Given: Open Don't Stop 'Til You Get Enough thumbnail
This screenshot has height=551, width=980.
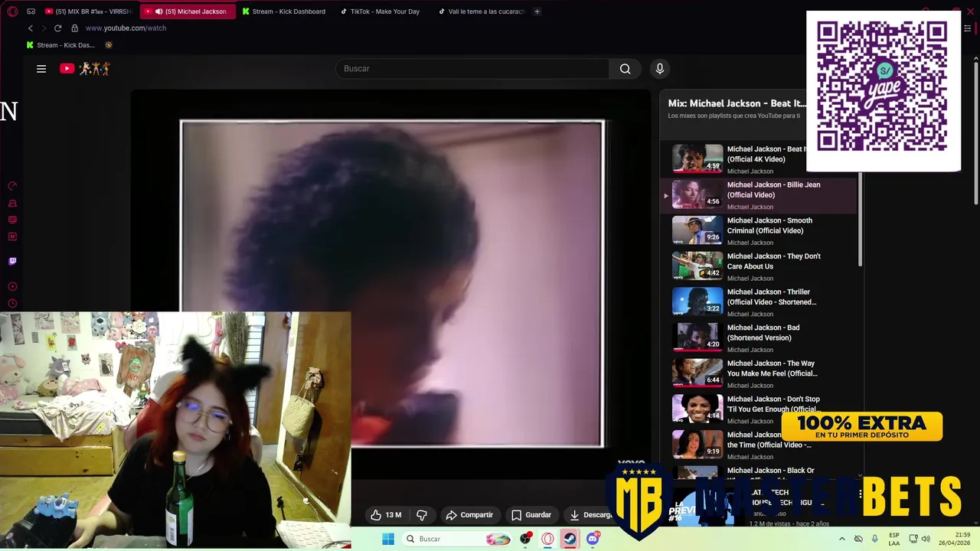Looking at the screenshot, I should (697, 409).
